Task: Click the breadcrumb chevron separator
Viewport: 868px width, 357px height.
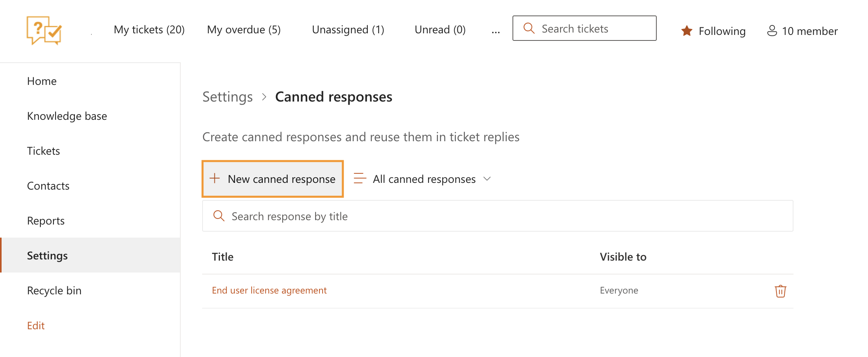Action: click(264, 97)
